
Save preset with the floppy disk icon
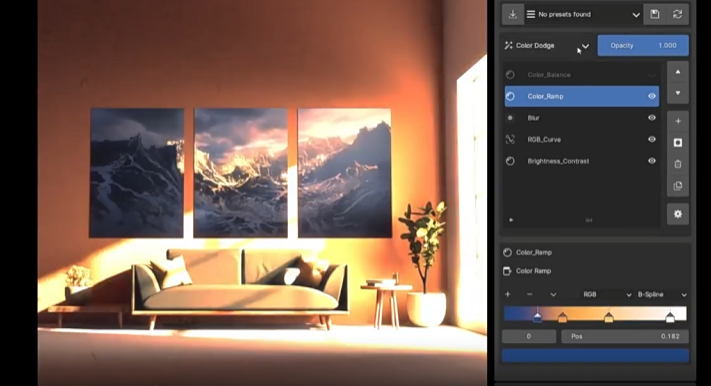pyautogui.click(x=655, y=15)
